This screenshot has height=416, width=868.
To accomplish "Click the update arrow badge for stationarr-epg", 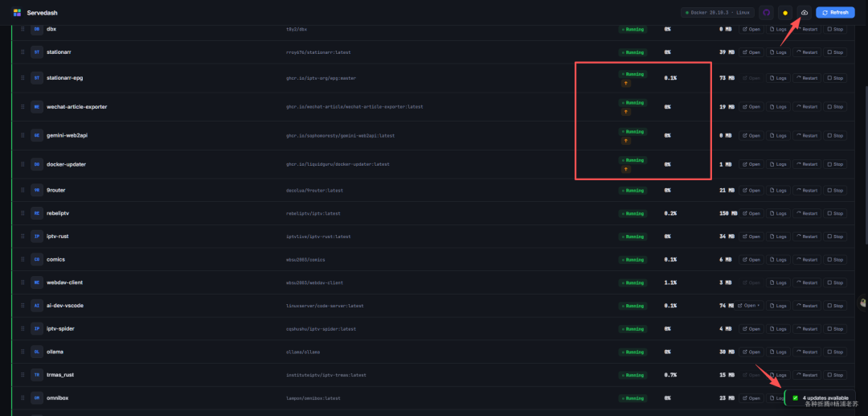I will coord(625,83).
